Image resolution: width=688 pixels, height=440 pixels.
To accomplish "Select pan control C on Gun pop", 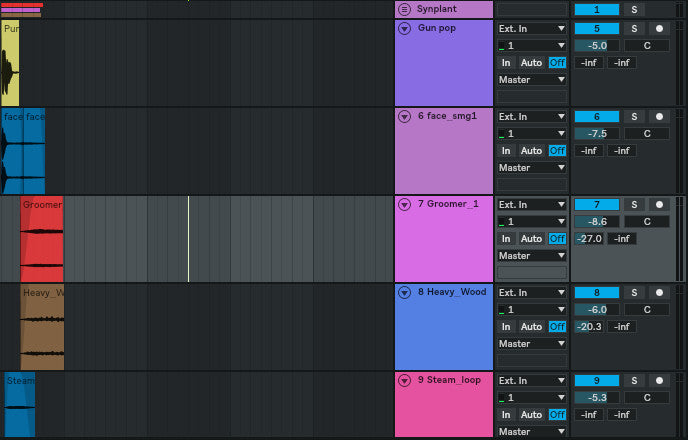I will (x=647, y=46).
